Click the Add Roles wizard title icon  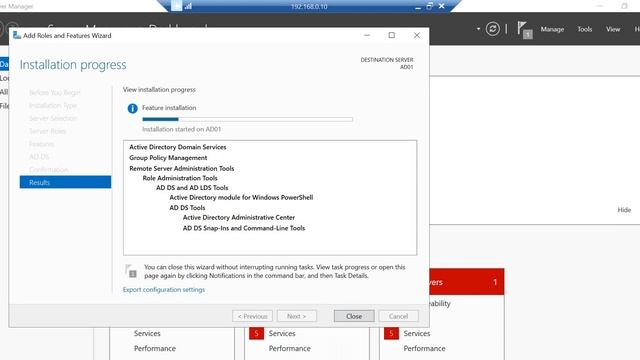[17, 36]
